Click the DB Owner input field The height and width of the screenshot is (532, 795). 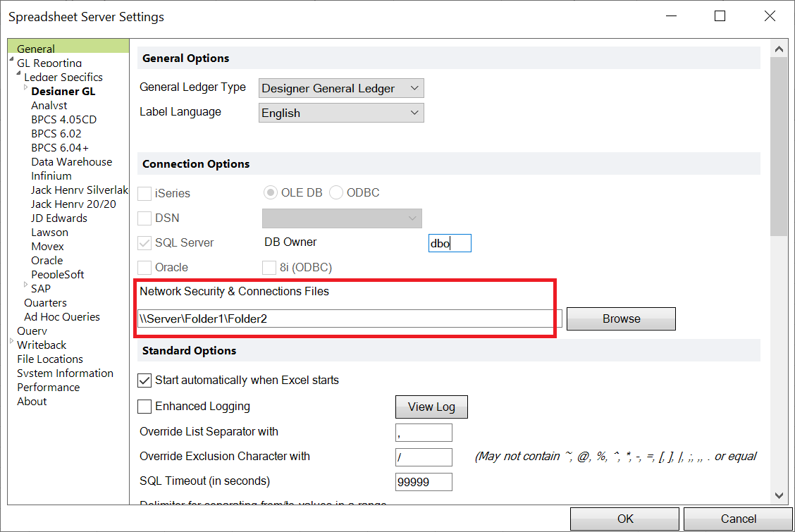tap(450, 242)
